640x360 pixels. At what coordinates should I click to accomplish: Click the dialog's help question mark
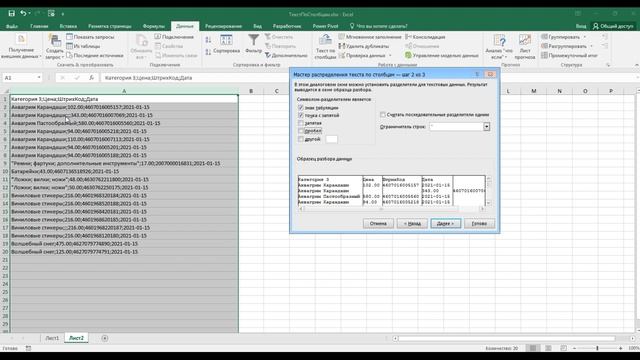click(477, 74)
